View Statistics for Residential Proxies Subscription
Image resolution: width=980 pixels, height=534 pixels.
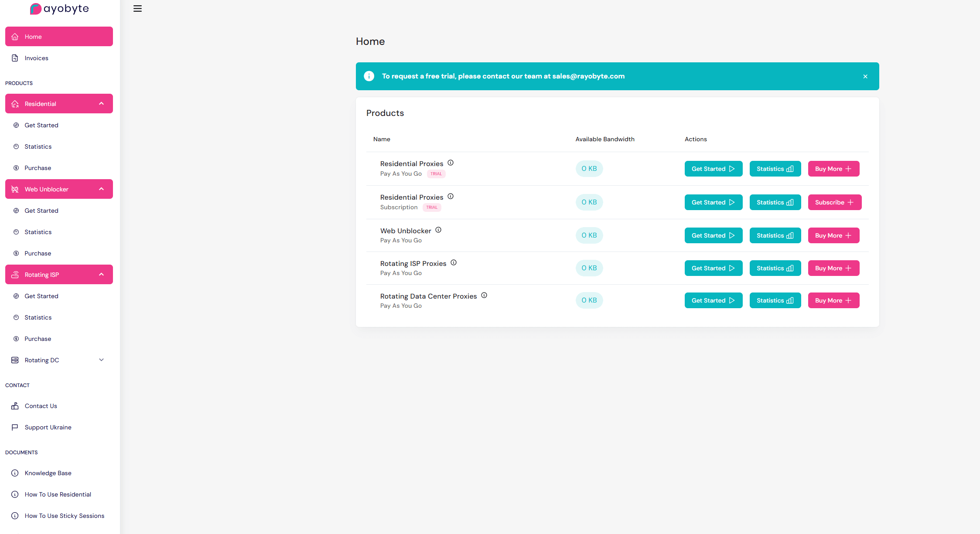(775, 202)
